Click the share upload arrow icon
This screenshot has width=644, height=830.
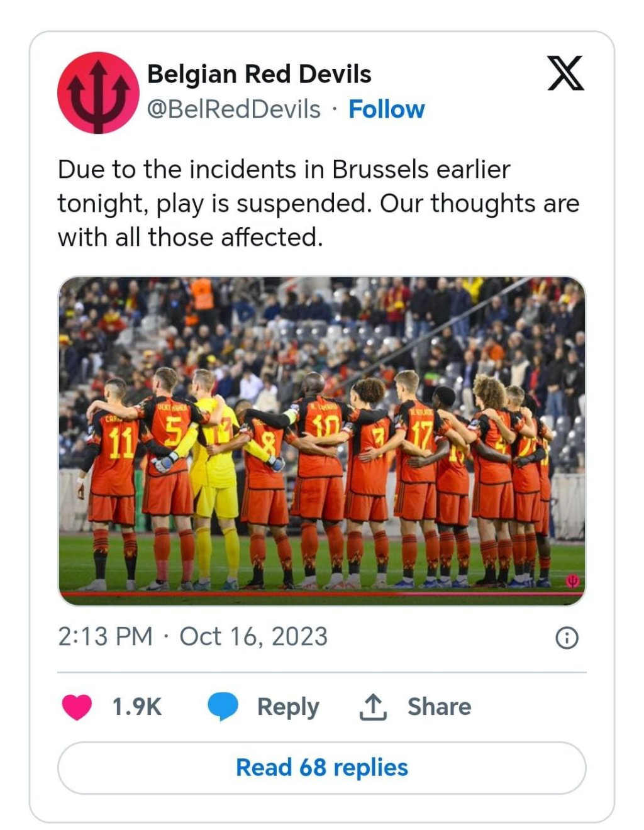pos(373,707)
